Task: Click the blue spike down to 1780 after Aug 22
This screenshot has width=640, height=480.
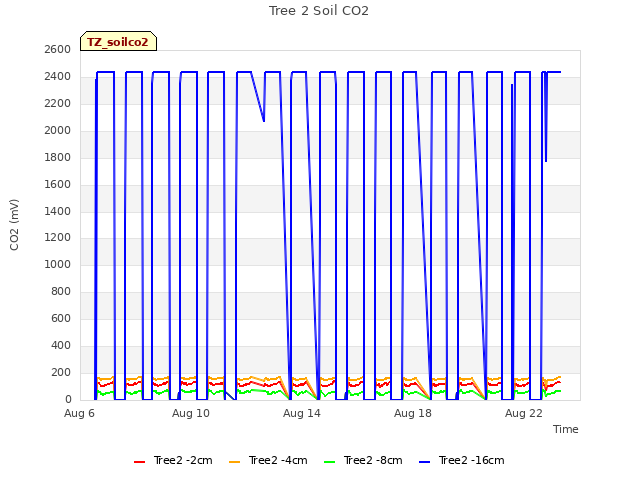Action: click(546, 160)
